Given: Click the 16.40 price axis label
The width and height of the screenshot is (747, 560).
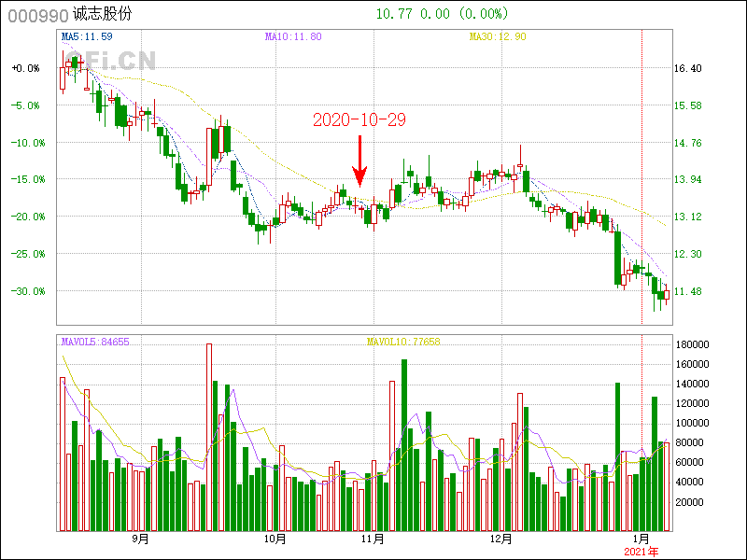Looking at the screenshot, I should (687, 68).
